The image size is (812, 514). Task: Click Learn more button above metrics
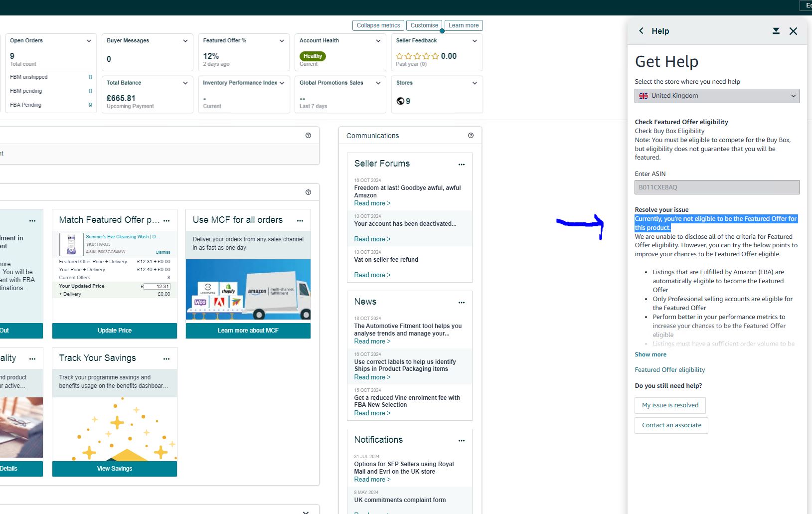pyautogui.click(x=464, y=25)
